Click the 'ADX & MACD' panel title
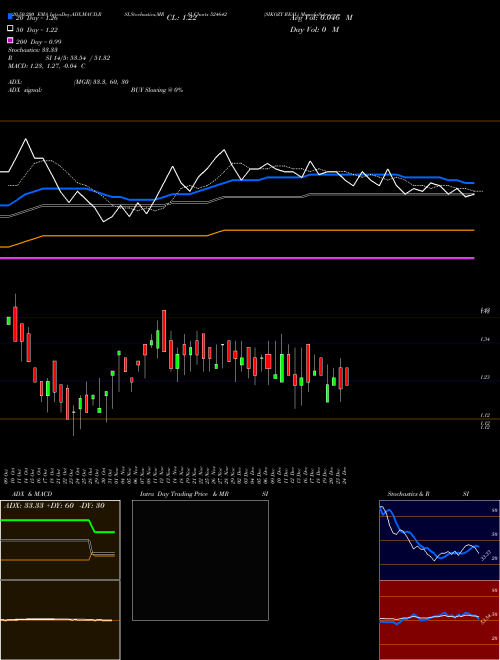 [32, 494]
